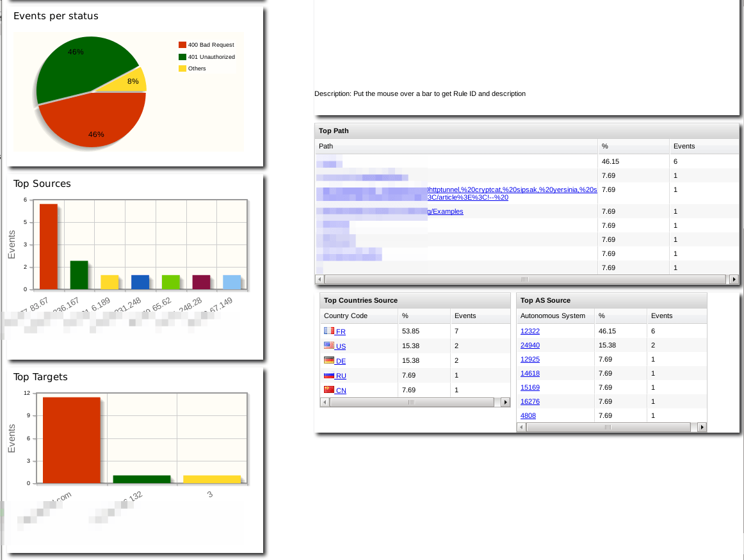Sort countries by Country Code column header
Viewport: 744px width, 560px height.
tap(346, 316)
